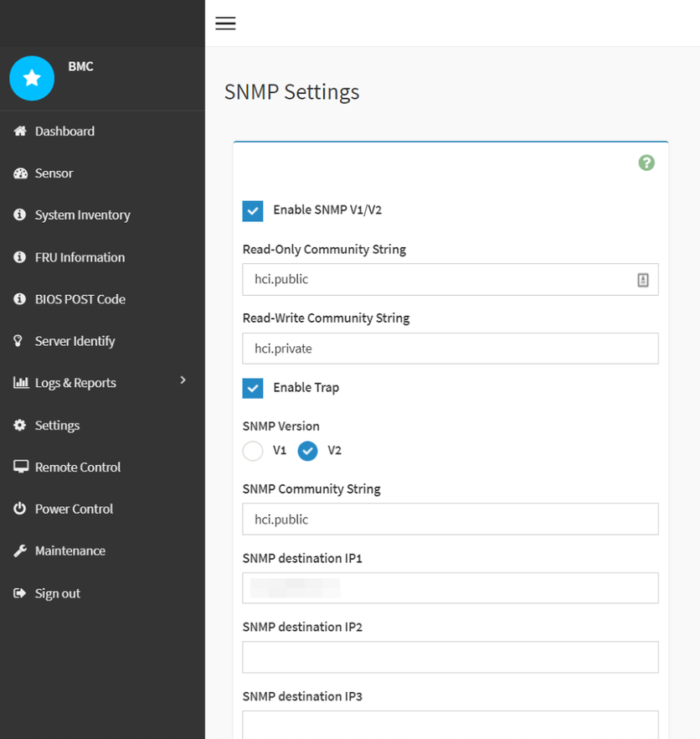Click the Settings gear icon

(20, 425)
